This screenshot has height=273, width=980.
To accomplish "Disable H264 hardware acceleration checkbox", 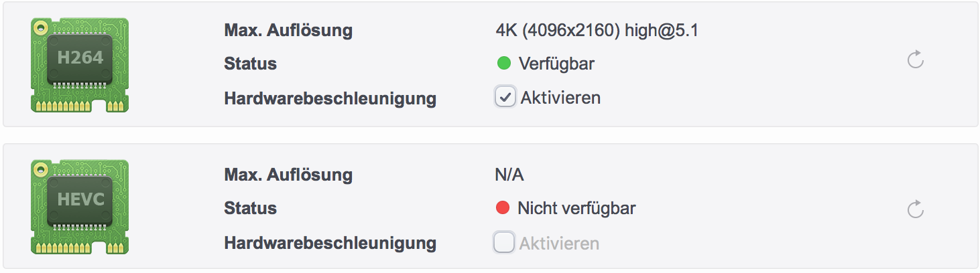I will (505, 98).
